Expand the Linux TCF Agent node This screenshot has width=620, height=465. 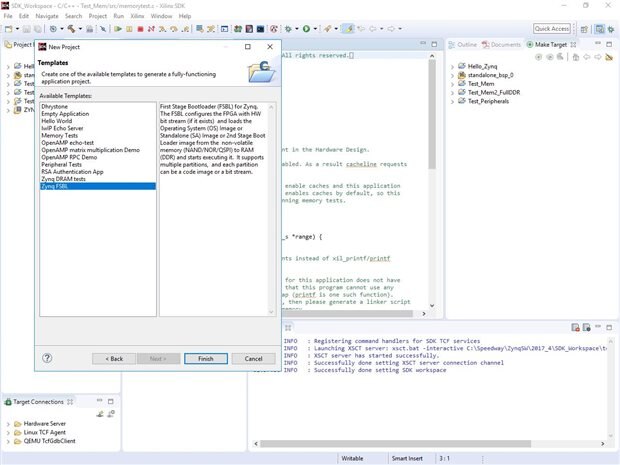[x=8, y=432]
